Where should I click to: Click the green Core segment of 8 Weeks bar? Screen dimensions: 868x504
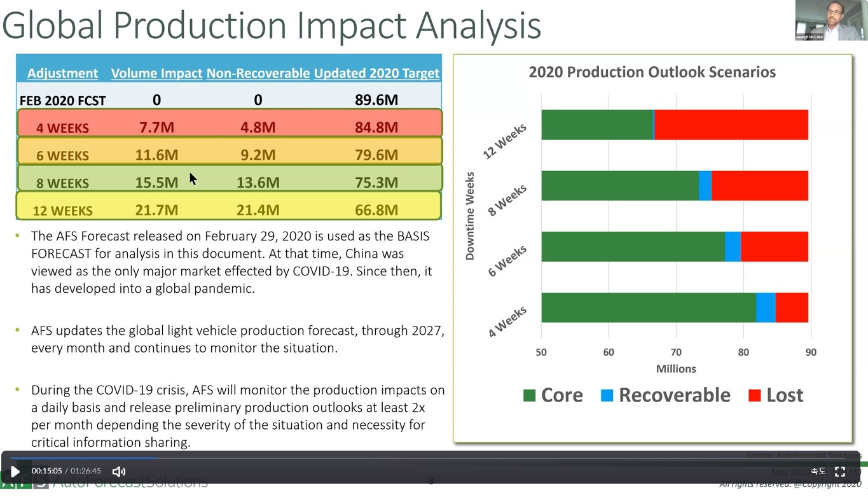(620, 186)
